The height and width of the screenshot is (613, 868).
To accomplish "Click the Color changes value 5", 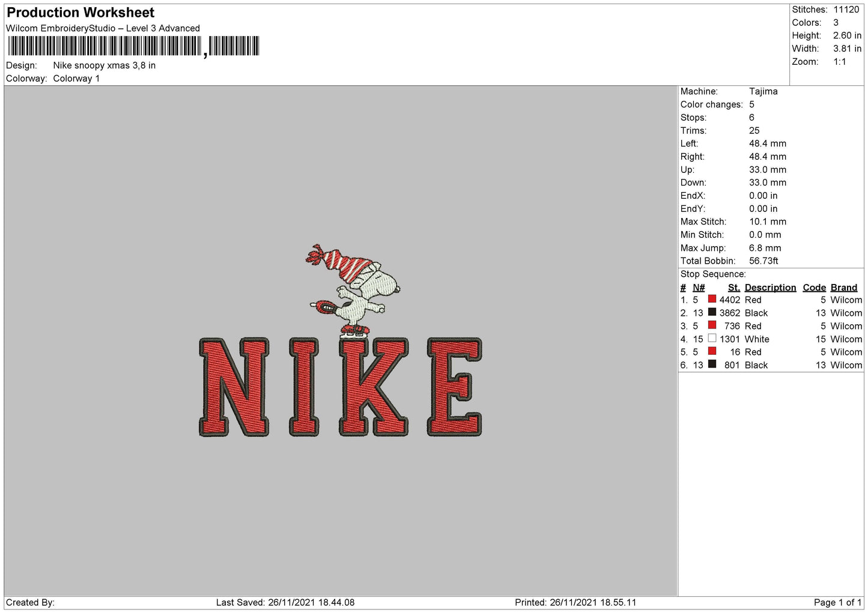I will (x=751, y=104).
